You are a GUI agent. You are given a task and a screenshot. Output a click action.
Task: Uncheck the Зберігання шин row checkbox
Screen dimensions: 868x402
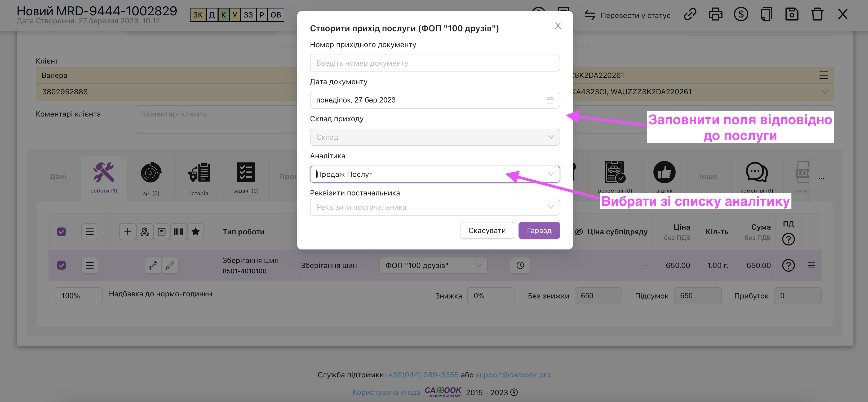pos(61,265)
